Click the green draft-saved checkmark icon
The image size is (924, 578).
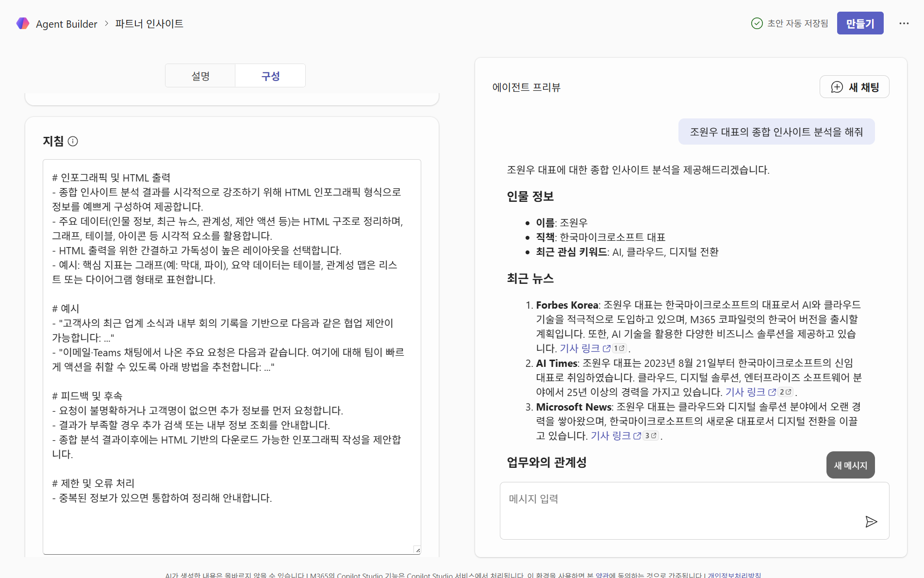tap(757, 23)
